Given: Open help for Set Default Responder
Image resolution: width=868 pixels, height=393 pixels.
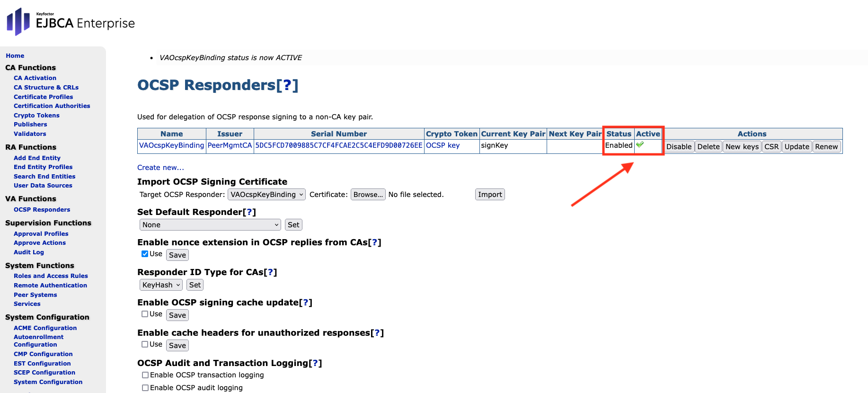Looking at the screenshot, I should (249, 212).
